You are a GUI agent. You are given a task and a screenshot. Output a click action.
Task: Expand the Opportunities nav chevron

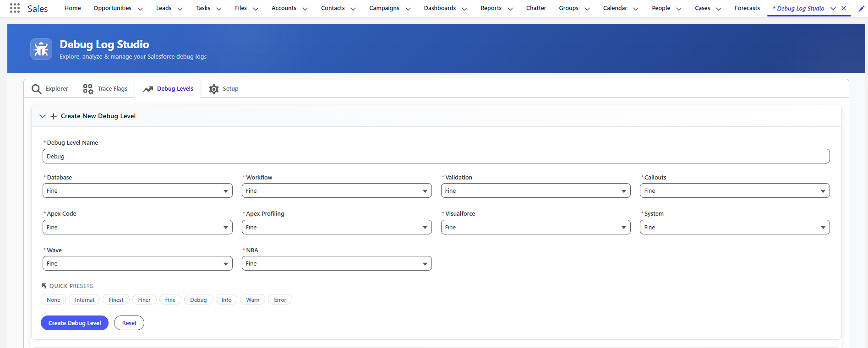pos(140,9)
